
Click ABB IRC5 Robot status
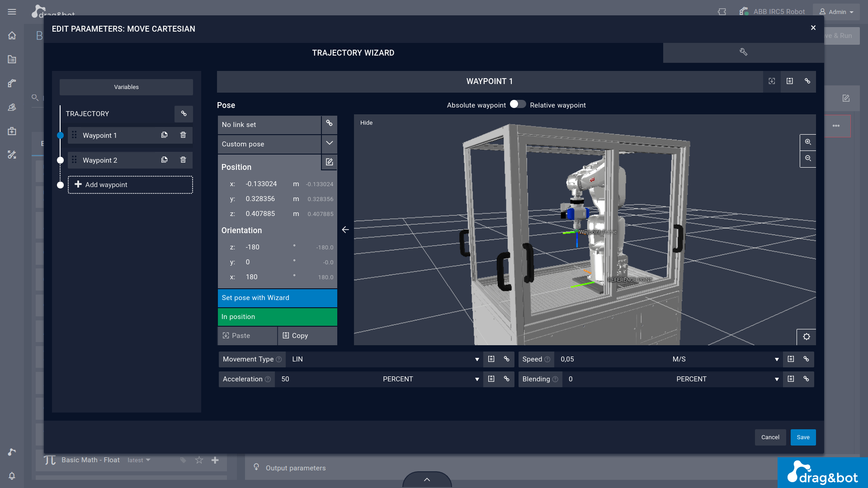pos(772,12)
